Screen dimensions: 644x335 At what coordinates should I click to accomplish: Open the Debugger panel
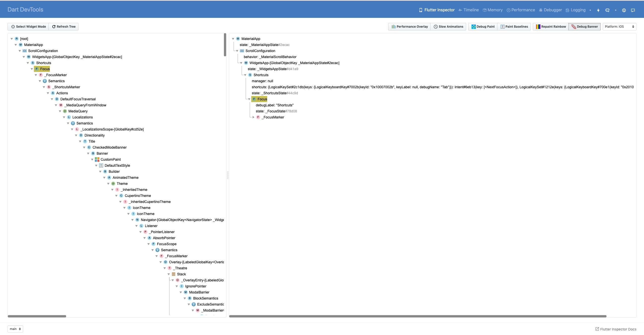pos(550,10)
